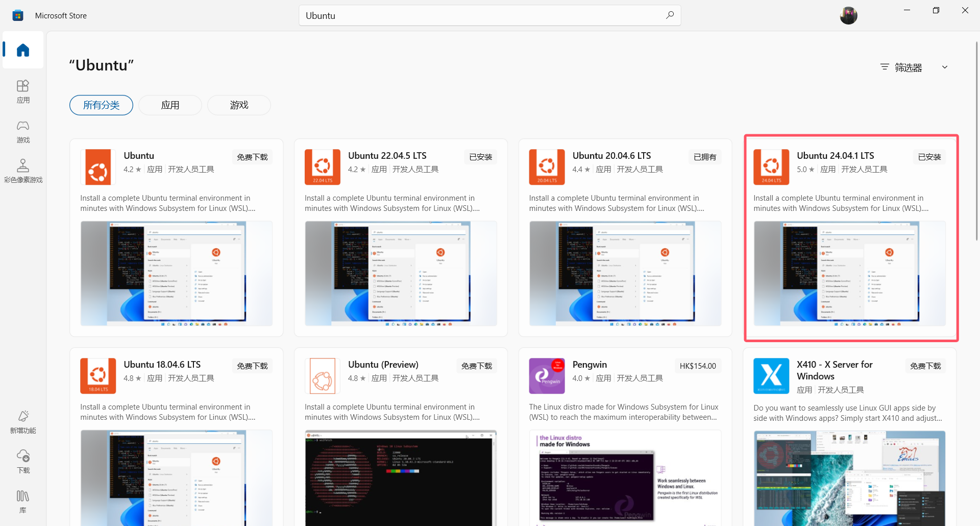Open the user profile avatar
This screenshot has width=980, height=526.
848,15
